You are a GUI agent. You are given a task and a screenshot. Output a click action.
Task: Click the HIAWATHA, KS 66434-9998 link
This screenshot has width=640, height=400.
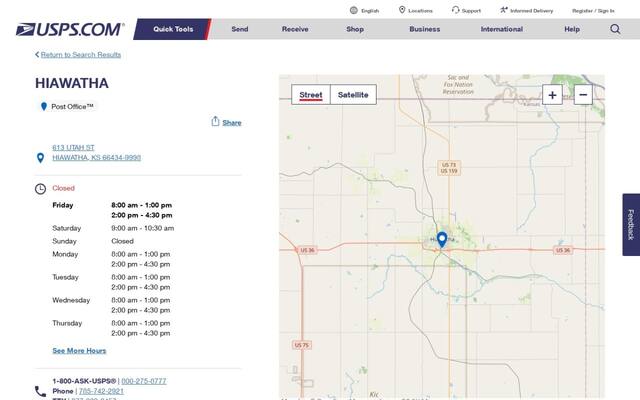[x=97, y=158]
